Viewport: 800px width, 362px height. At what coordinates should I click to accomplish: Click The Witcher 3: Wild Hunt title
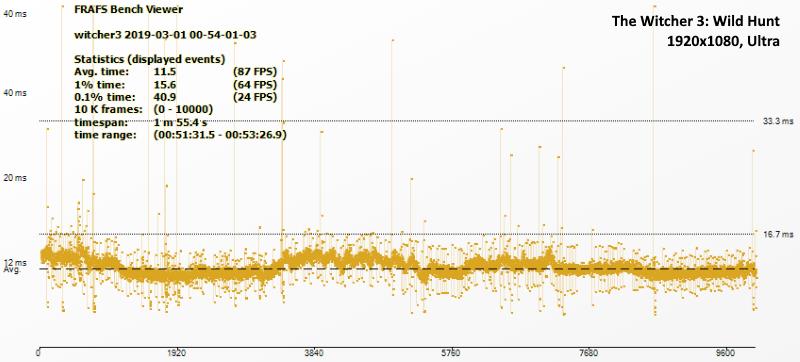[x=696, y=21]
